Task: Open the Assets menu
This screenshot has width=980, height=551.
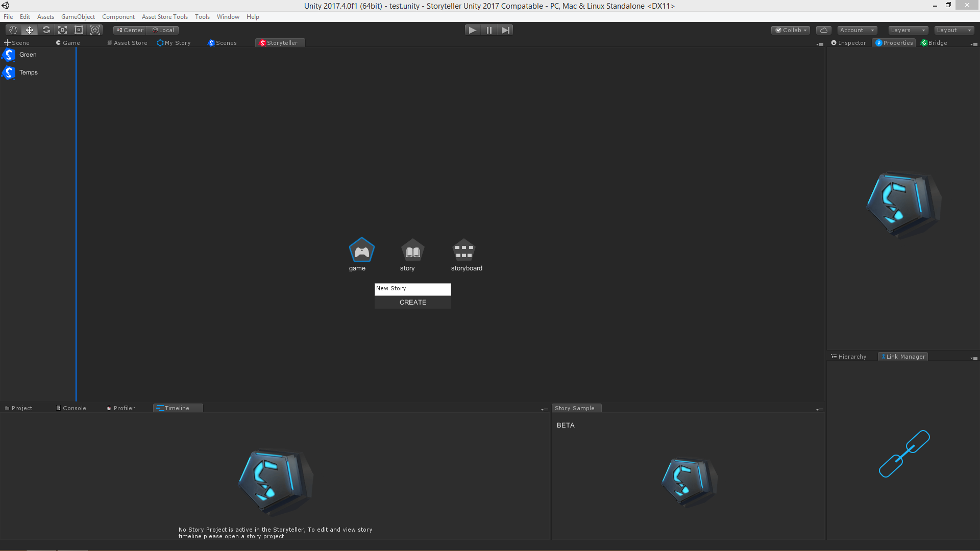Action: point(45,17)
